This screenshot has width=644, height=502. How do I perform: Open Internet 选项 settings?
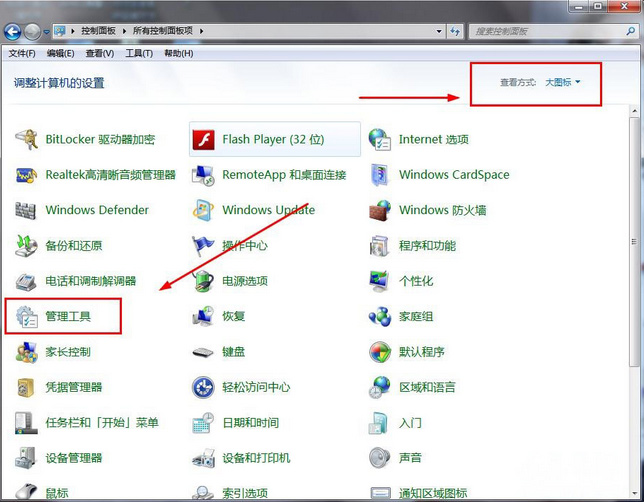(433, 140)
